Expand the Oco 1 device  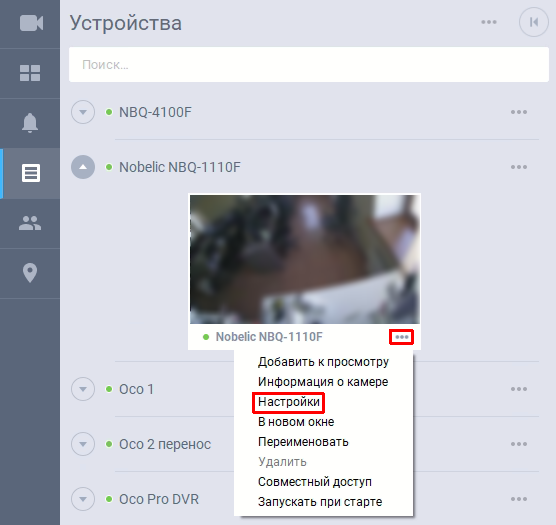[x=83, y=389]
